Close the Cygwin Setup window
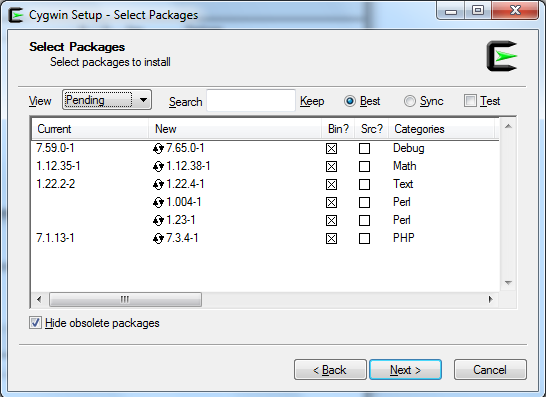This screenshot has height=397, width=546. coord(515,11)
